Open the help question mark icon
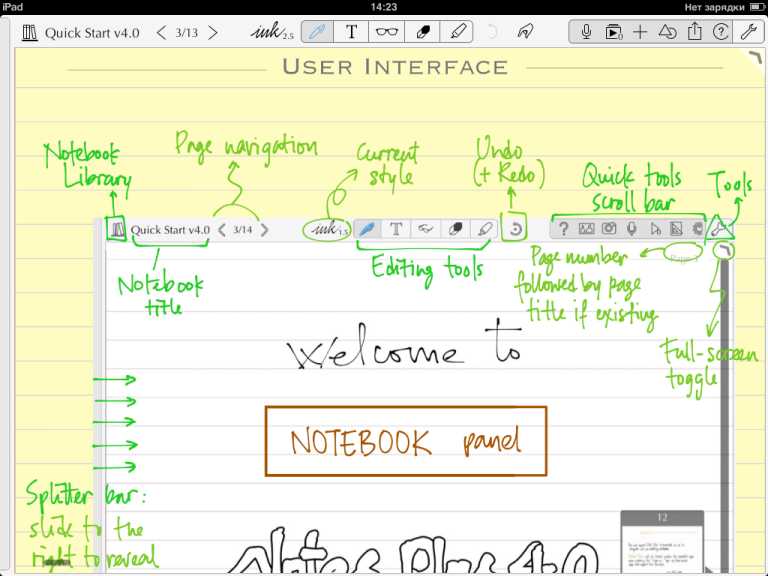Viewport: 768px width, 576px height. tap(720, 32)
